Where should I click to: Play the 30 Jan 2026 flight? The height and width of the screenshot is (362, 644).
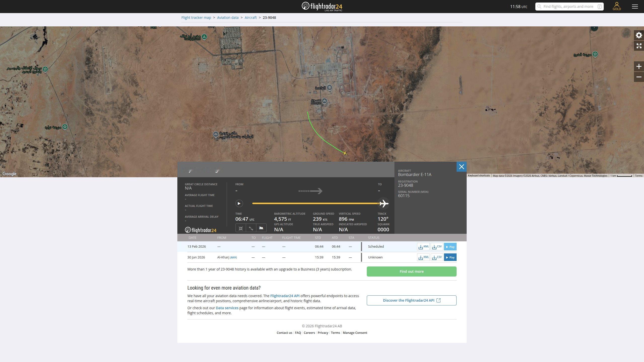[450, 257]
